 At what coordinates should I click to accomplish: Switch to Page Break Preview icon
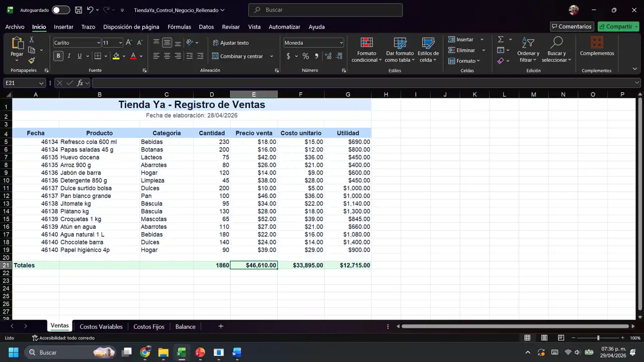point(561,338)
